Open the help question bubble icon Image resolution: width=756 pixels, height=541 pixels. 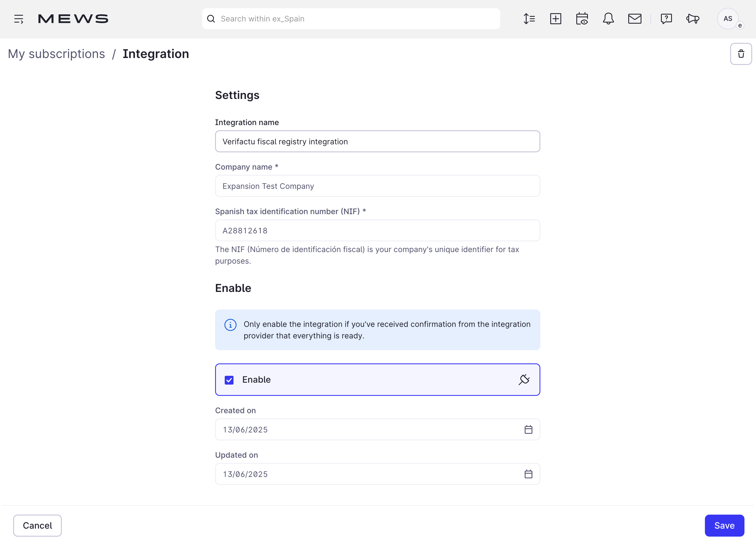click(x=666, y=19)
